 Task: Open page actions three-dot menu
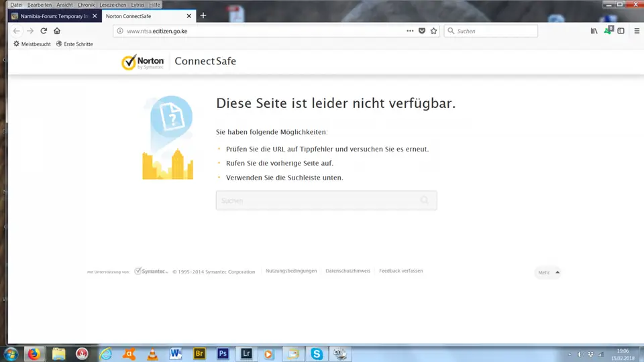point(410,31)
